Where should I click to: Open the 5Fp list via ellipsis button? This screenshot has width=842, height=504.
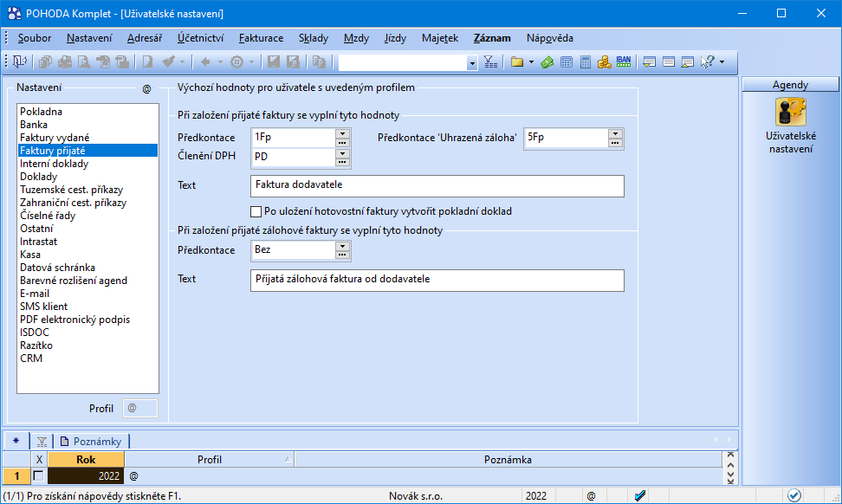point(615,143)
